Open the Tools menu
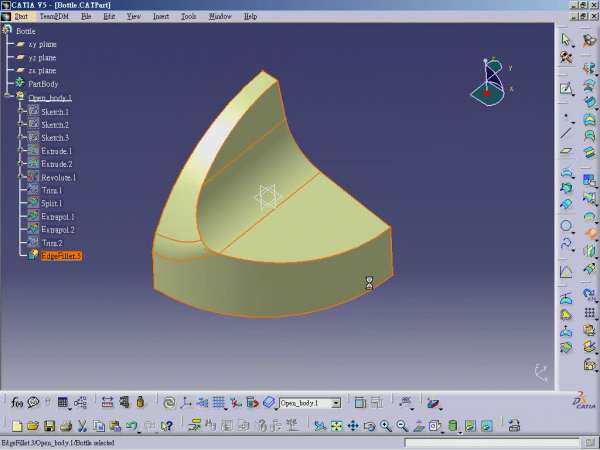The width and height of the screenshot is (600, 450). [x=189, y=16]
